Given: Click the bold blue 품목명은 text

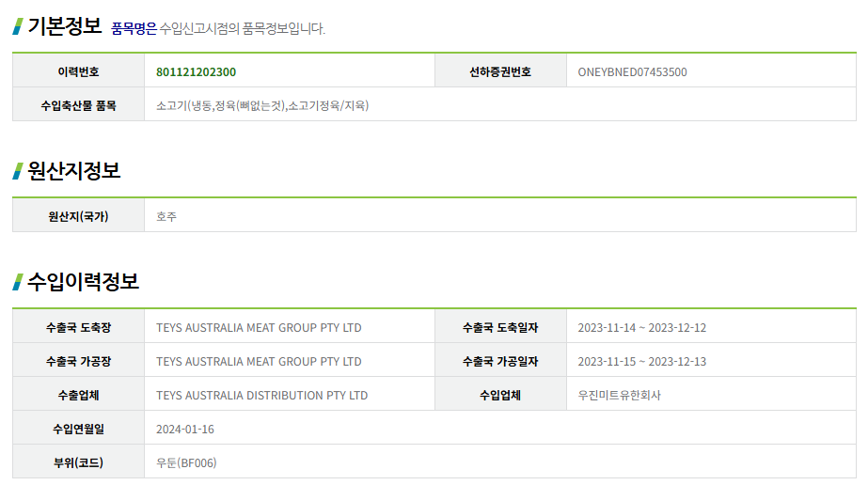Looking at the screenshot, I should point(134,29).
